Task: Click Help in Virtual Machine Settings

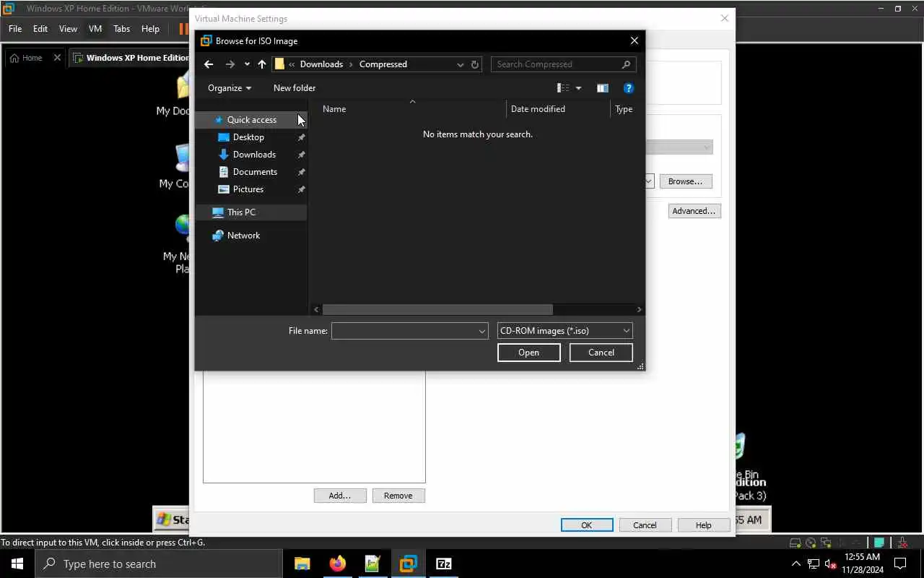Action: 704,525
